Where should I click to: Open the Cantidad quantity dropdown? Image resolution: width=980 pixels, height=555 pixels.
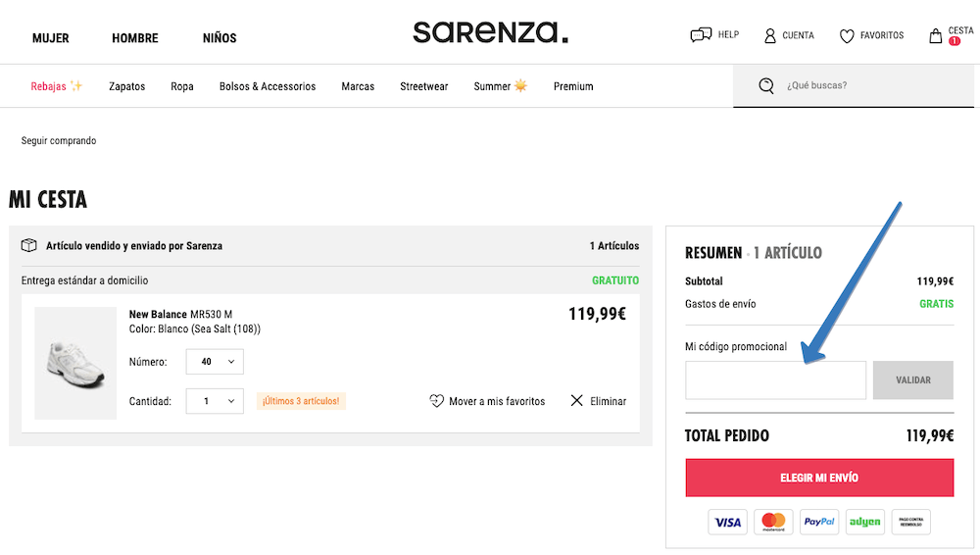[x=215, y=401]
